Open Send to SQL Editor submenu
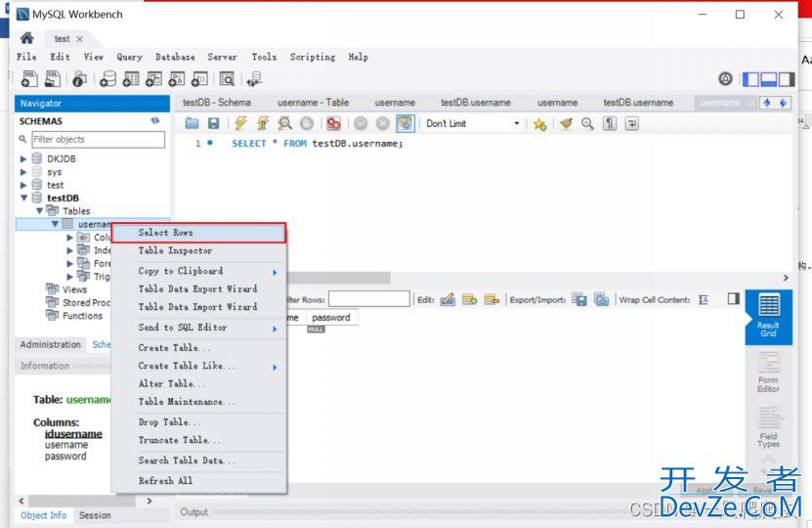 coord(199,328)
